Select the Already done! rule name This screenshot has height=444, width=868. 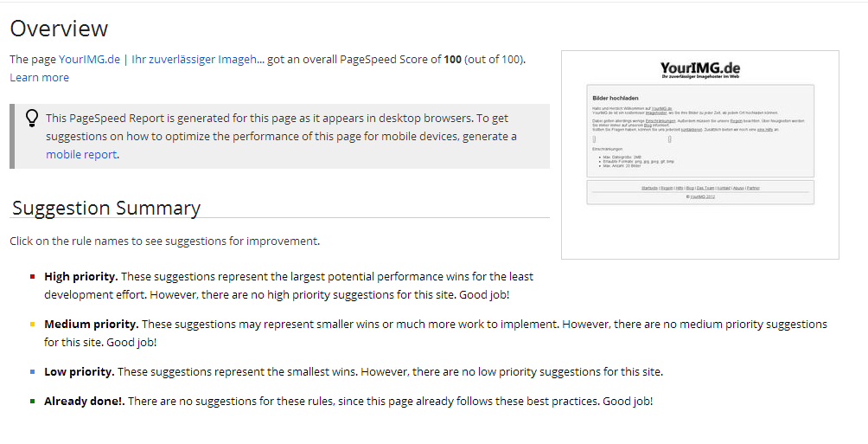(x=85, y=402)
